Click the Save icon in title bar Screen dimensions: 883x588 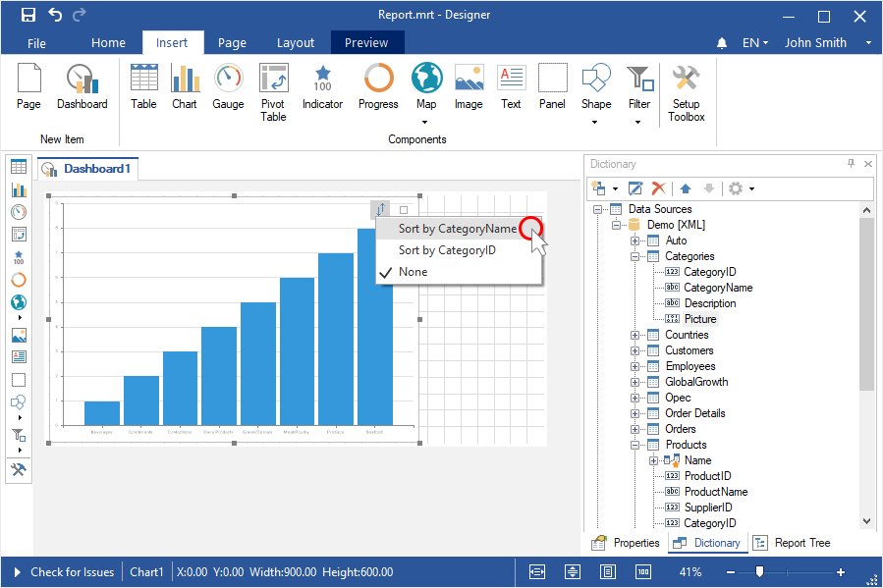[28, 15]
